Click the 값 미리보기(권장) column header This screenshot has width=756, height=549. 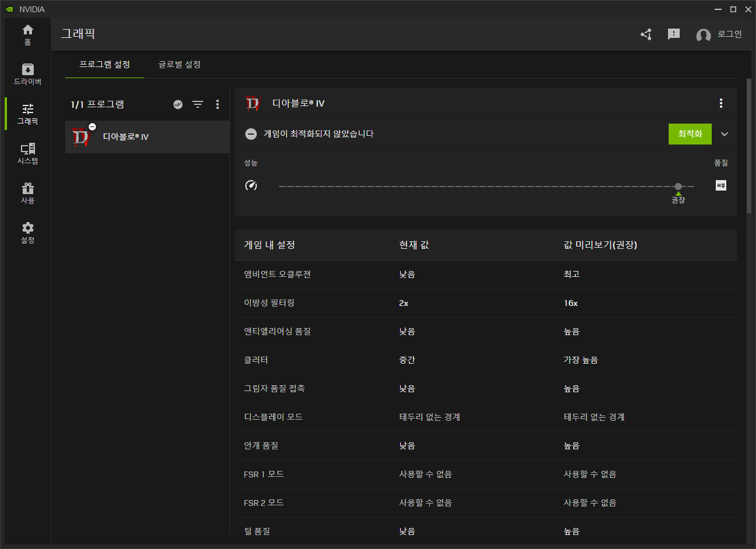click(600, 245)
